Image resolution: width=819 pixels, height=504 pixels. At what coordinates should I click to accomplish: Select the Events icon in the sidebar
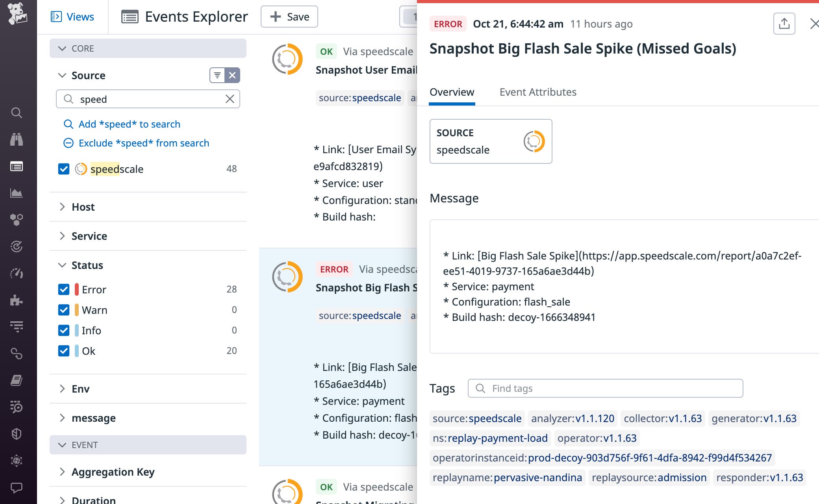click(17, 166)
